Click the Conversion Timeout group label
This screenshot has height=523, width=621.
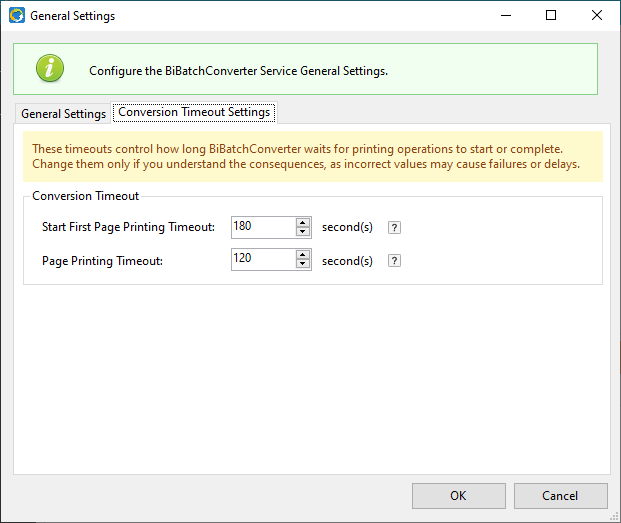(85, 196)
